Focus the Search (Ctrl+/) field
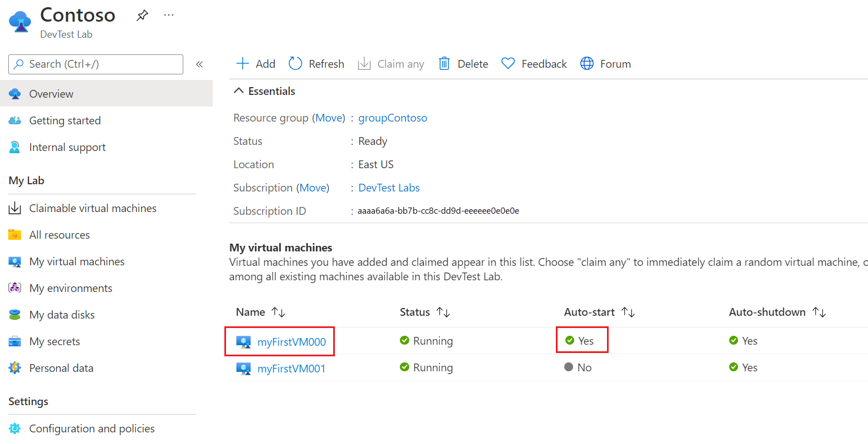868x444 pixels. click(96, 64)
